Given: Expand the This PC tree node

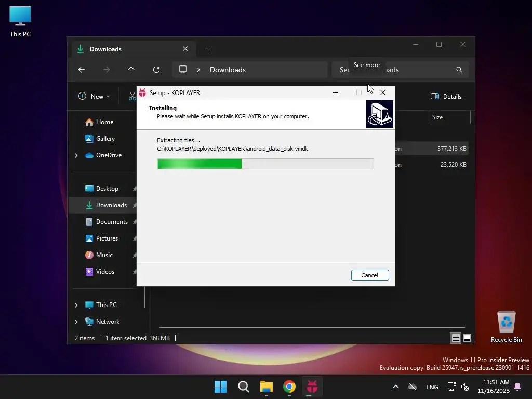Looking at the screenshot, I should tap(76, 305).
